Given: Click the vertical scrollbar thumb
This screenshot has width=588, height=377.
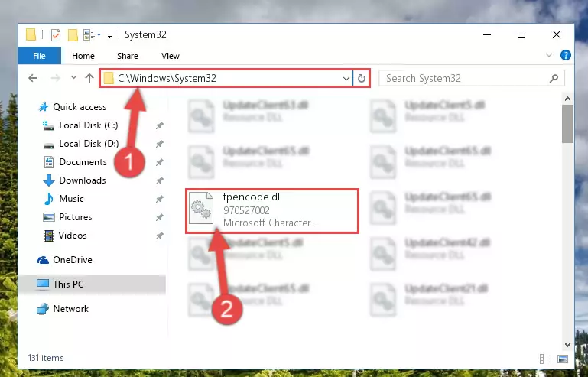Looking at the screenshot, I should pos(567,124).
